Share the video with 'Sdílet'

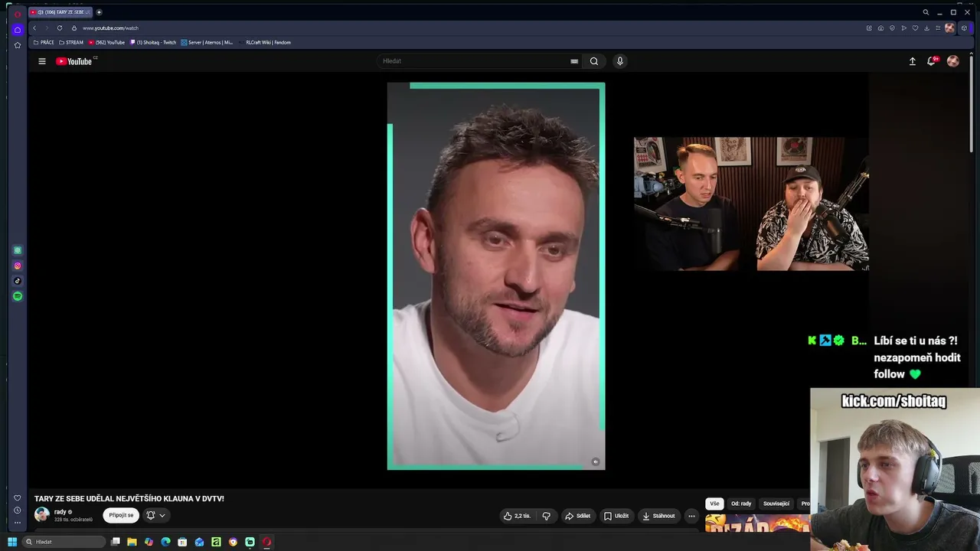[x=577, y=516]
